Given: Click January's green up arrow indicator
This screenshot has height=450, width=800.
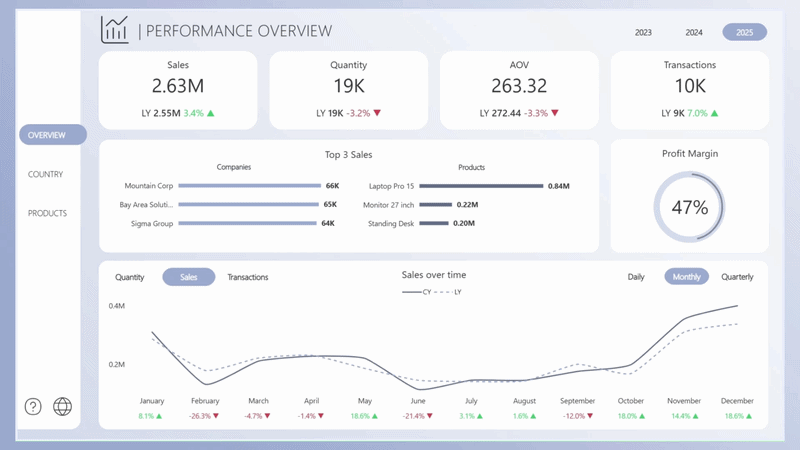Looking at the screenshot, I should point(159,416).
